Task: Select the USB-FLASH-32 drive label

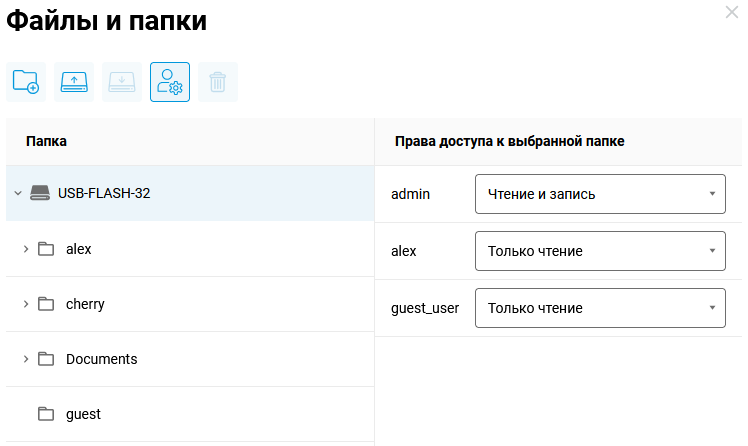Action: (x=104, y=193)
